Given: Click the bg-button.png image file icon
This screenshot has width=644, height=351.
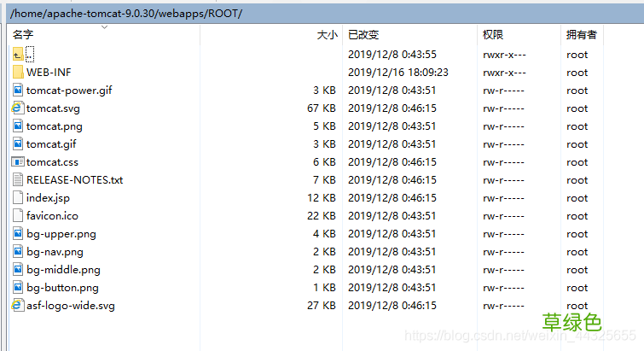Looking at the screenshot, I should point(18,287).
